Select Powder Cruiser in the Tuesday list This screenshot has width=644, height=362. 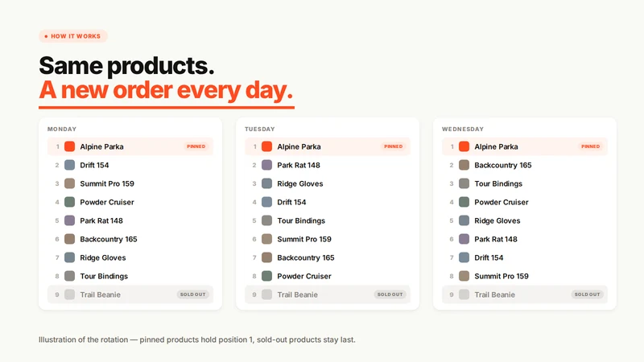(x=328, y=276)
